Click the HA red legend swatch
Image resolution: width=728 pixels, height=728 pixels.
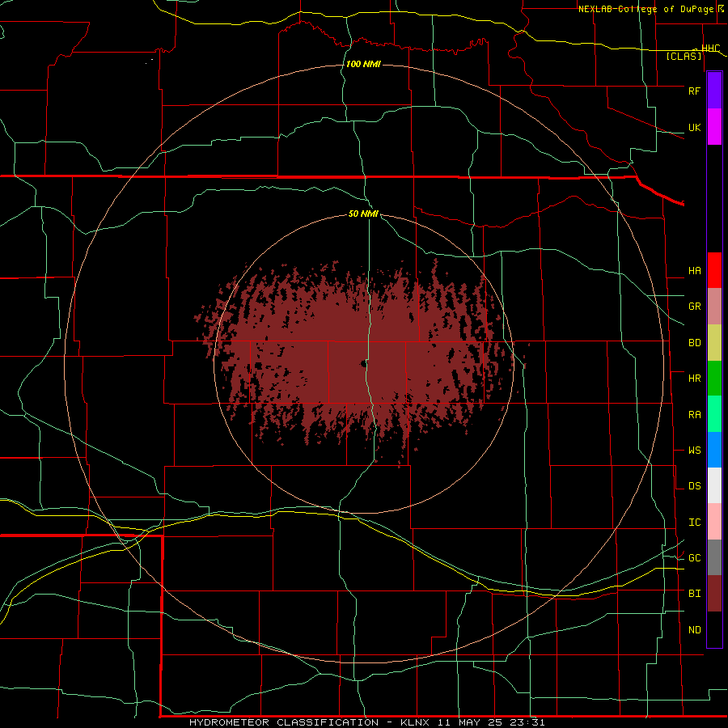[x=714, y=270]
